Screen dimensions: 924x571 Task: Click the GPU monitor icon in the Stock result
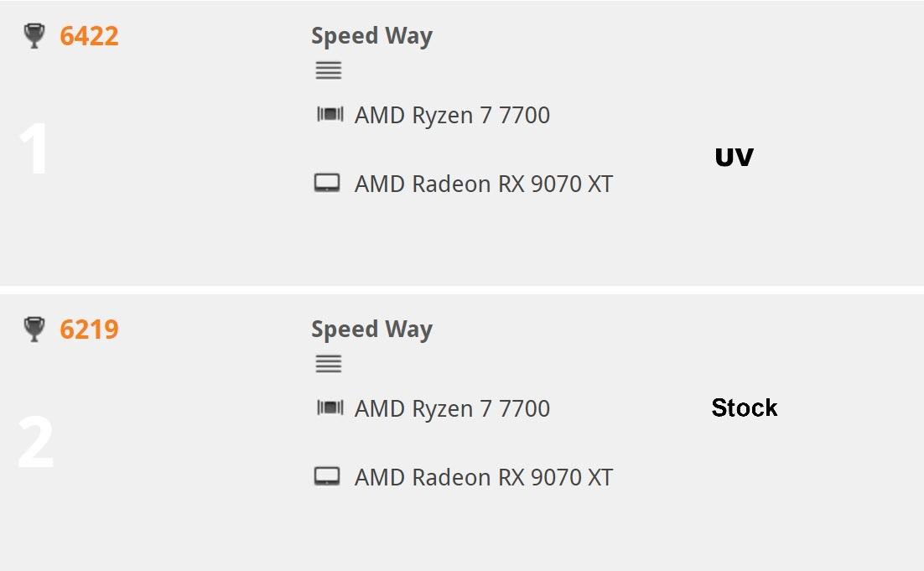click(327, 476)
